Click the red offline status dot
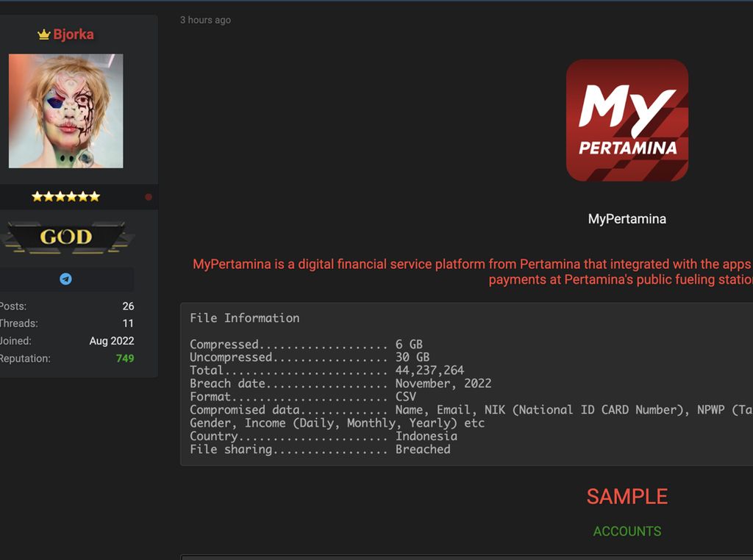Image resolution: width=753 pixels, height=560 pixels. point(149,197)
